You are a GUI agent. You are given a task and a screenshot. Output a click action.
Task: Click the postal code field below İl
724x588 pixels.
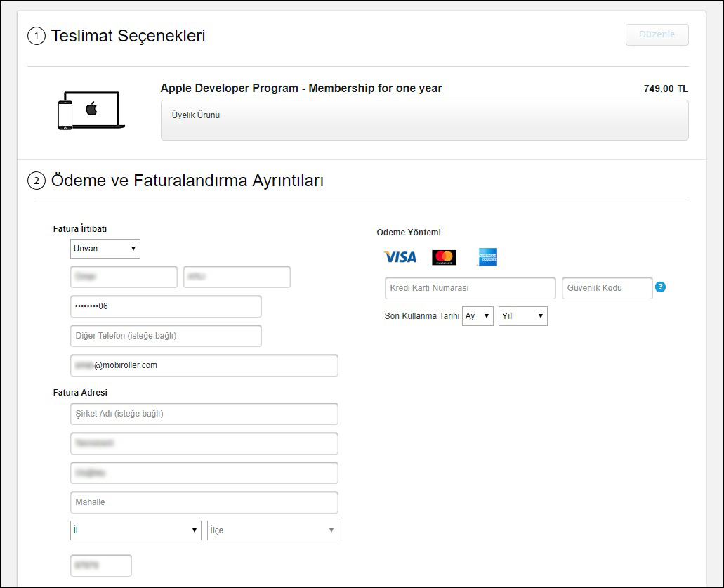101,566
